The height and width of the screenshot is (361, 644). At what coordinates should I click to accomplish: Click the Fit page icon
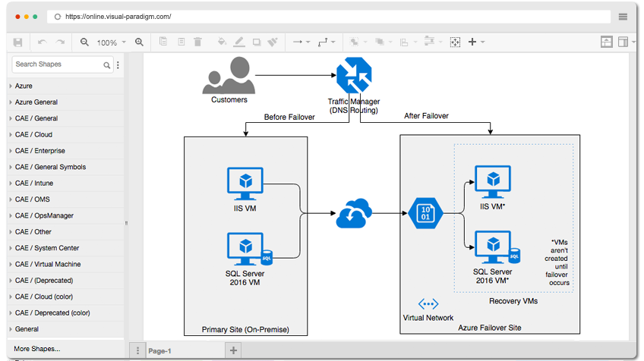pyautogui.click(x=455, y=42)
